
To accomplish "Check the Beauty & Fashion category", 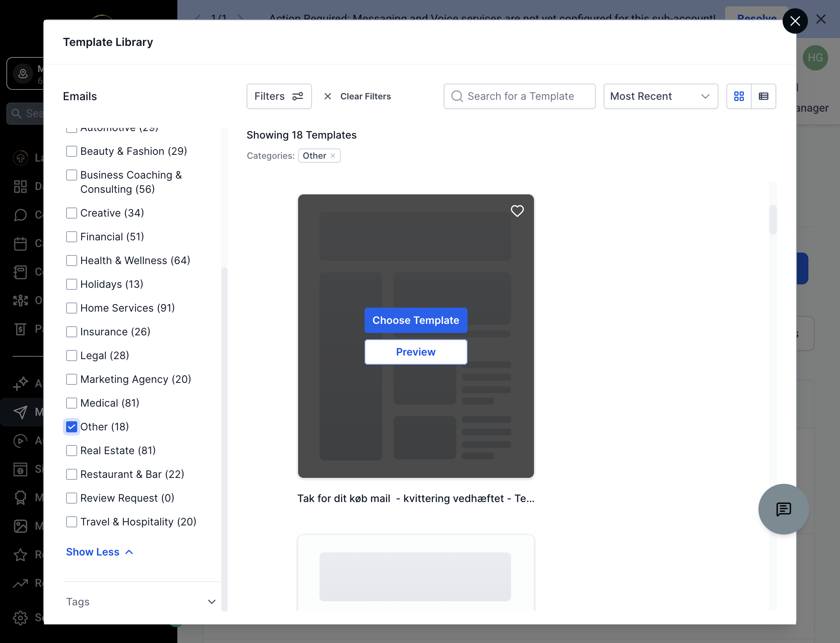I will [72, 151].
